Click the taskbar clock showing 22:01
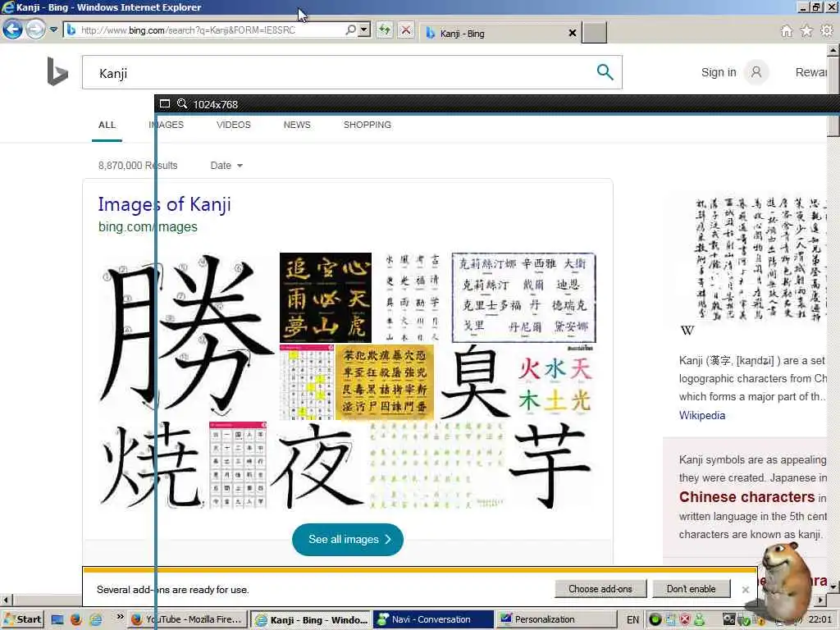Viewport: 840px width, 630px height. (x=819, y=620)
